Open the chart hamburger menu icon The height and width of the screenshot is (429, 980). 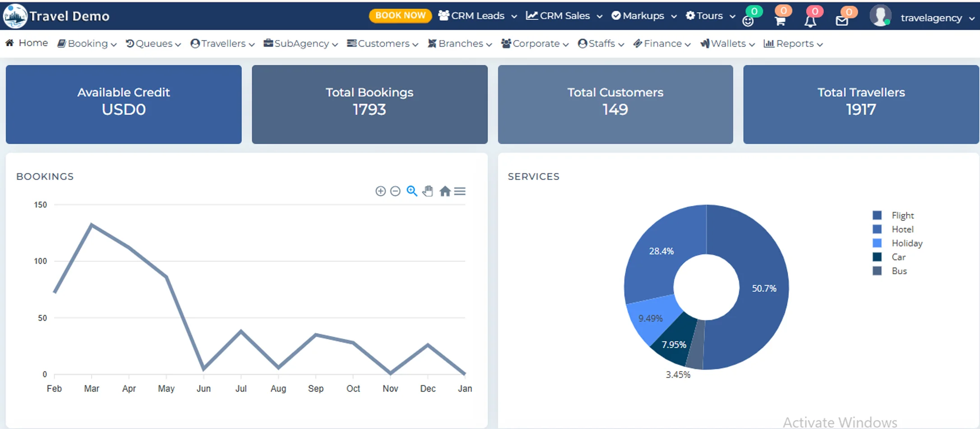(460, 191)
